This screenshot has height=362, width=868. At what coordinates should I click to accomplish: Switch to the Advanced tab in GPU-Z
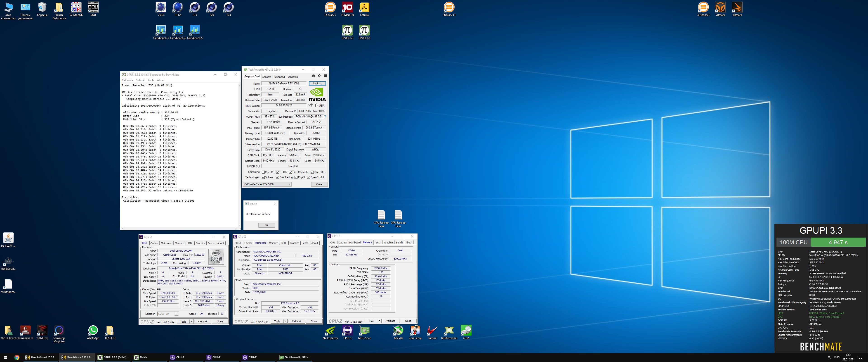pos(279,77)
